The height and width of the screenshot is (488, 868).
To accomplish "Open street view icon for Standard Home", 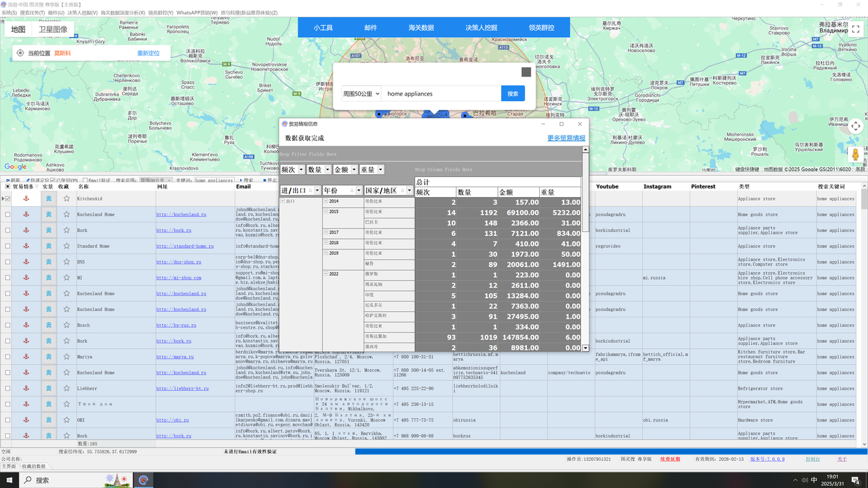I will 48,246.
